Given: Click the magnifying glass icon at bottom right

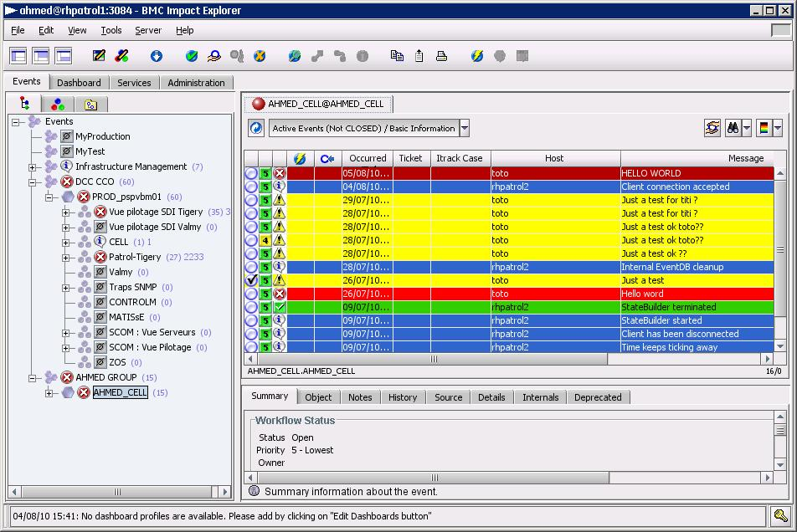Looking at the screenshot, I should tap(779, 516).
